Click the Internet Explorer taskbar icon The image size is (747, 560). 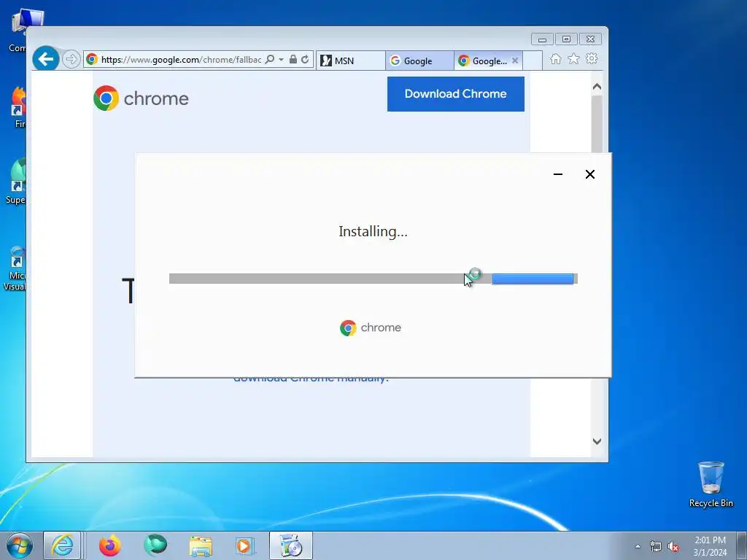63,545
